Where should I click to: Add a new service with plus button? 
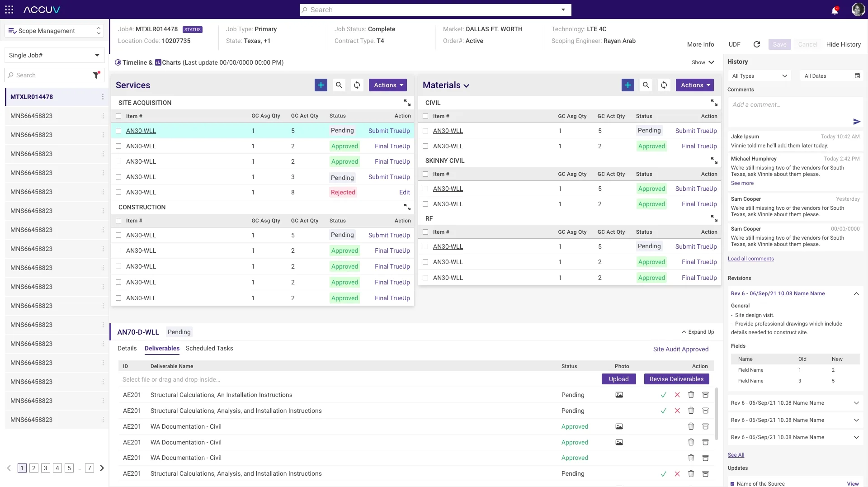click(x=321, y=85)
